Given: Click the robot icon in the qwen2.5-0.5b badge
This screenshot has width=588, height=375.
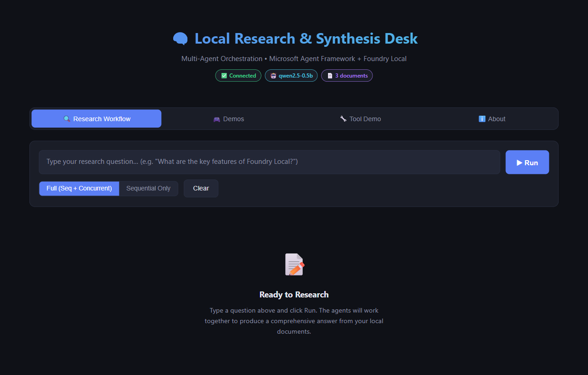Looking at the screenshot, I should (274, 76).
